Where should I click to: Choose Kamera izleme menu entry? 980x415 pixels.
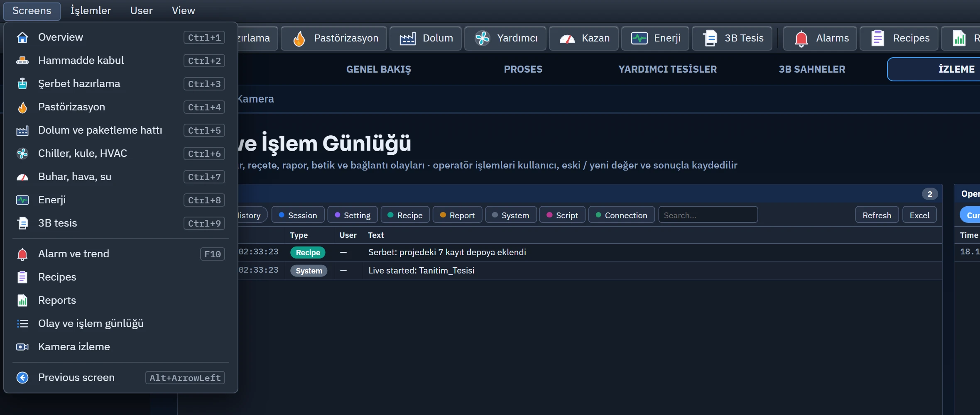[x=121, y=347]
